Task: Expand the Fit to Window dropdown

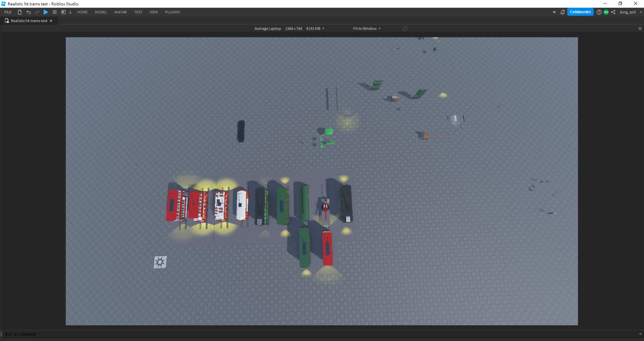Action: 367,29
